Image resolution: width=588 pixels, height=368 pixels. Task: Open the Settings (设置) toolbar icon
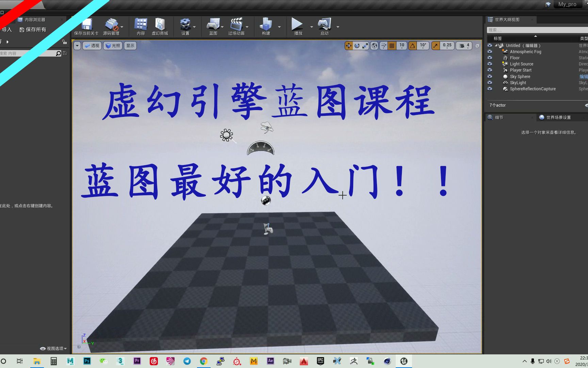coord(185,27)
